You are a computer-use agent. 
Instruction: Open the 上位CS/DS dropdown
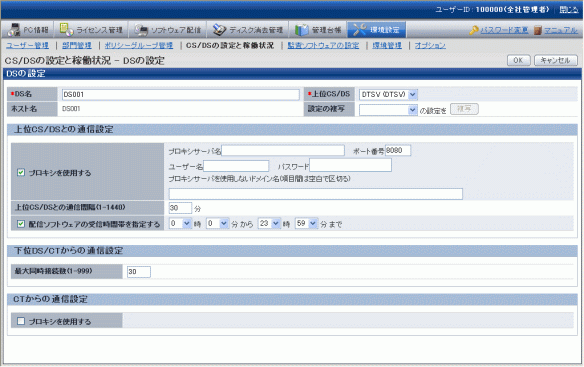(388, 95)
